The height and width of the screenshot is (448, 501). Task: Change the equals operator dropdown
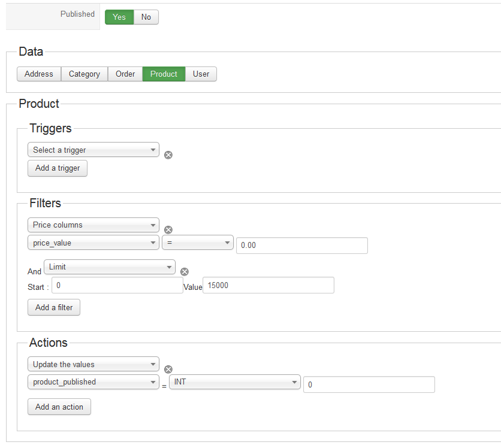click(x=197, y=243)
